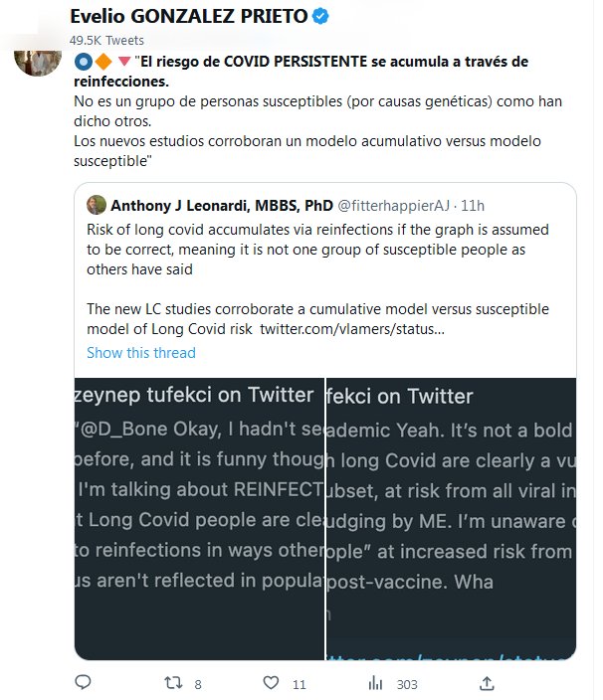The height and width of the screenshot is (700, 603).
Task: Retweet this post using the retweet icon
Action: pyautogui.click(x=172, y=683)
